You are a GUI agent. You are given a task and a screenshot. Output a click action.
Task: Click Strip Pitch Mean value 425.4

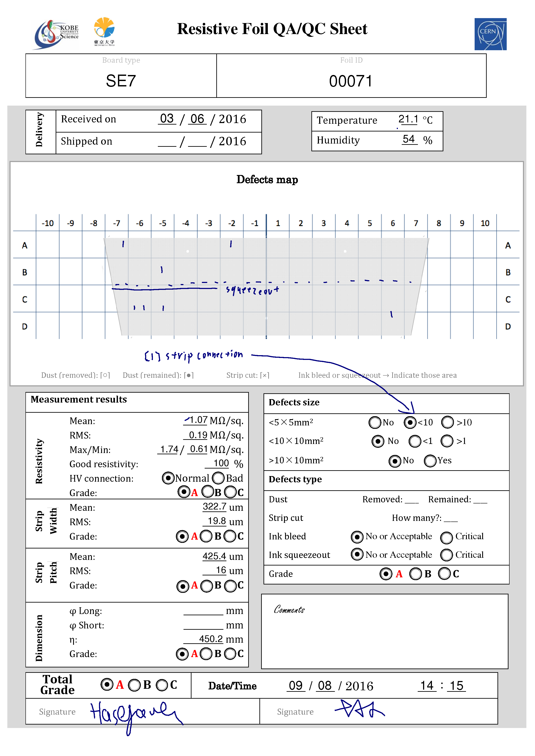pyautogui.click(x=215, y=556)
